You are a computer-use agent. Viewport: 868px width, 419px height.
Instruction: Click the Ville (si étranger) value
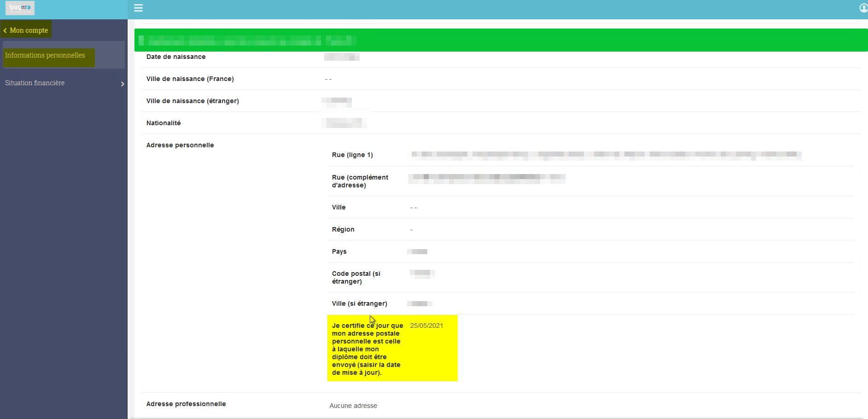click(x=419, y=303)
